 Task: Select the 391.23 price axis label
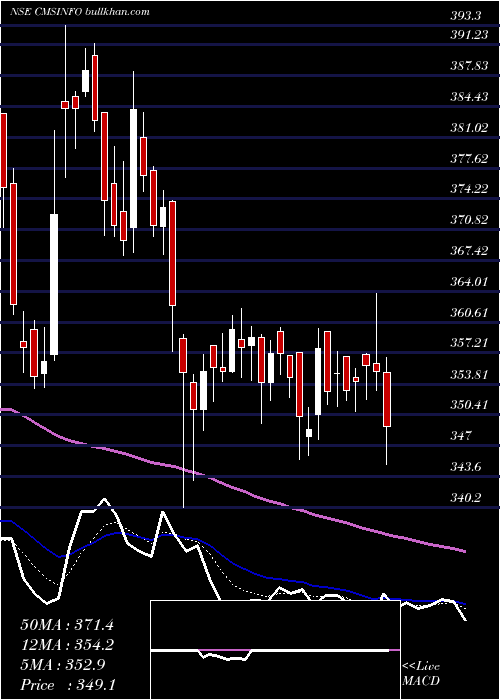click(469, 37)
